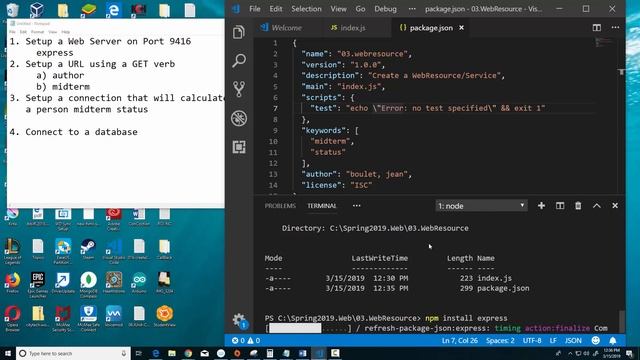
Task: Open Task View on taskbar
Action: pos(138,353)
